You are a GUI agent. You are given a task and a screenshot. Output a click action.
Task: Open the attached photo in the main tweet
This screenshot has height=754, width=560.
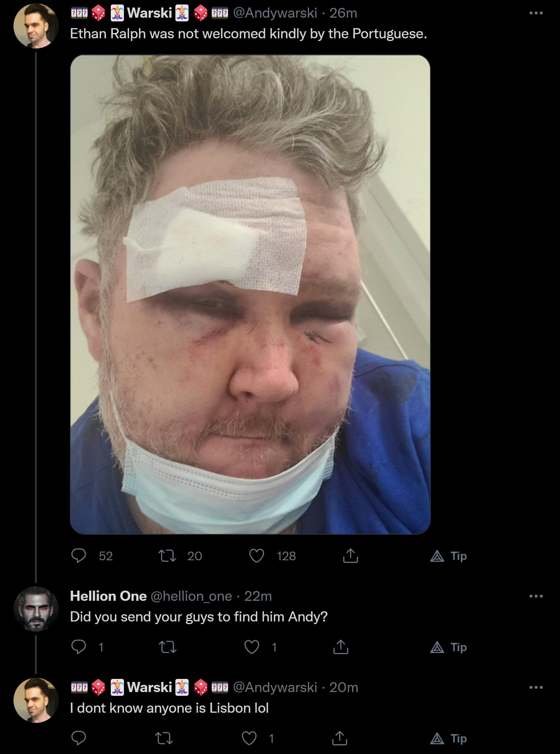(250, 294)
